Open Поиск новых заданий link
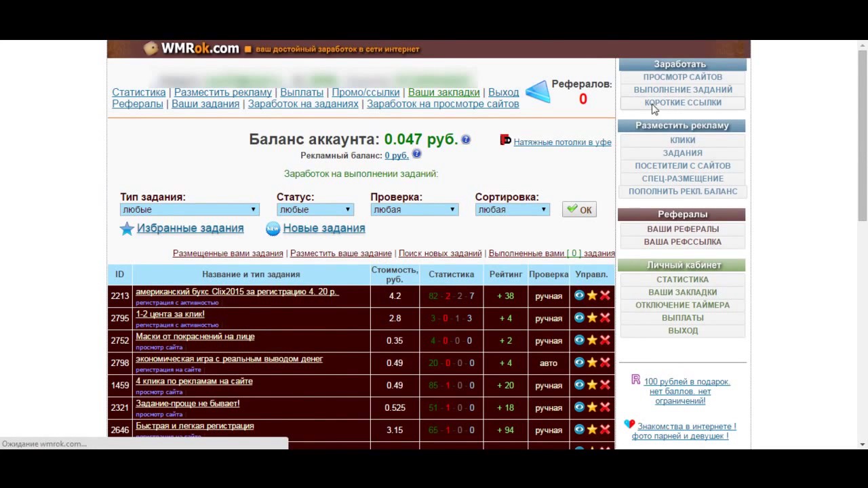Viewport: 868px width, 488px height. click(440, 253)
